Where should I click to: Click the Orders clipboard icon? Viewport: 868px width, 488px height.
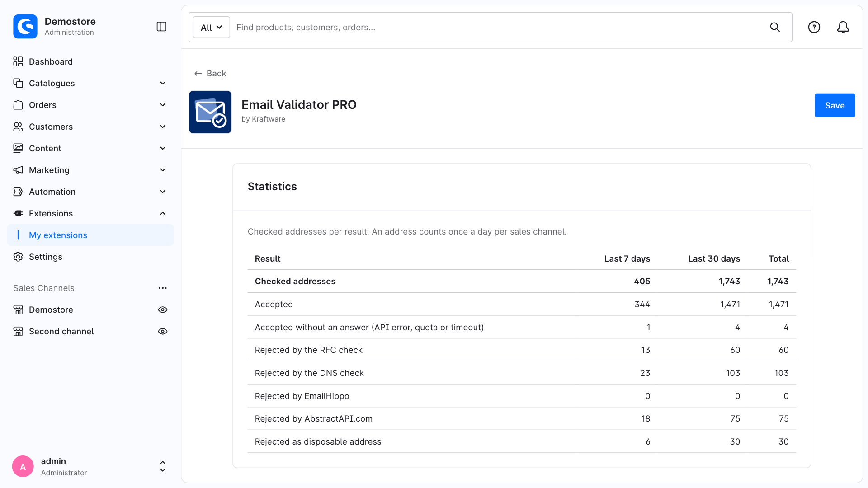18,105
